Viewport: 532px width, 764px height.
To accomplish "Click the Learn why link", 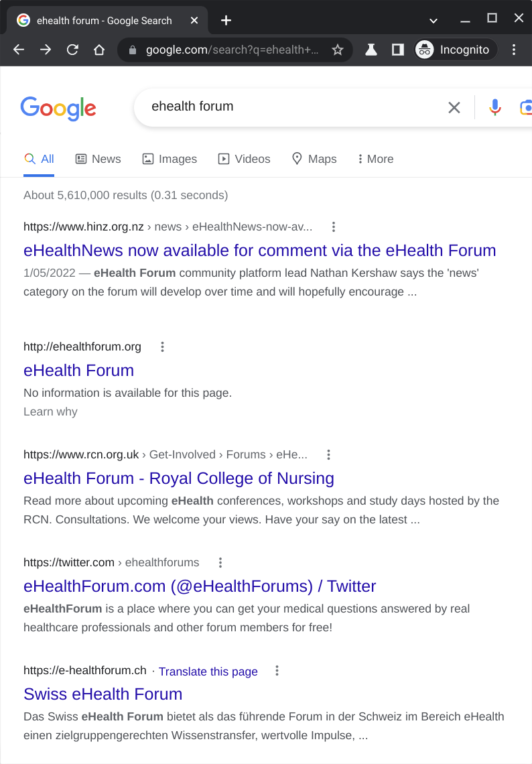I will (x=50, y=411).
